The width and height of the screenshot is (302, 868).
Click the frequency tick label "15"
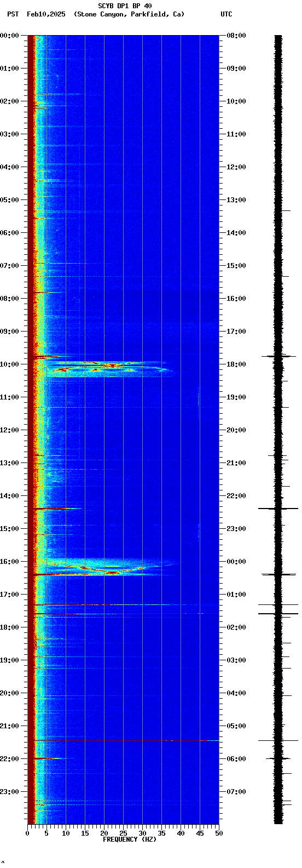(x=85, y=833)
